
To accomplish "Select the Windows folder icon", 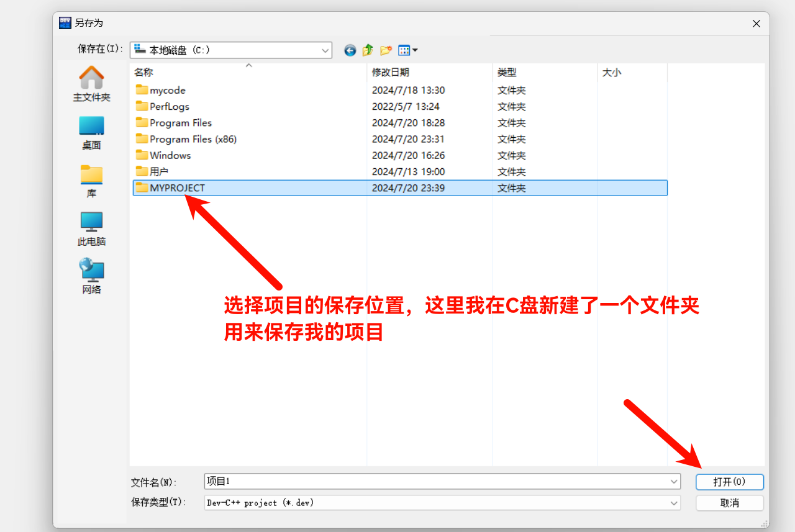I will click(142, 155).
